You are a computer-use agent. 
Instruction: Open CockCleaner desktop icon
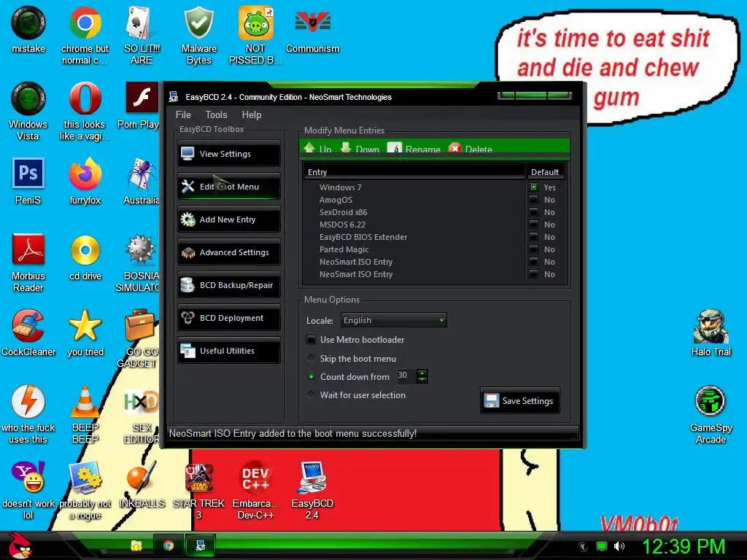coord(28,332)
